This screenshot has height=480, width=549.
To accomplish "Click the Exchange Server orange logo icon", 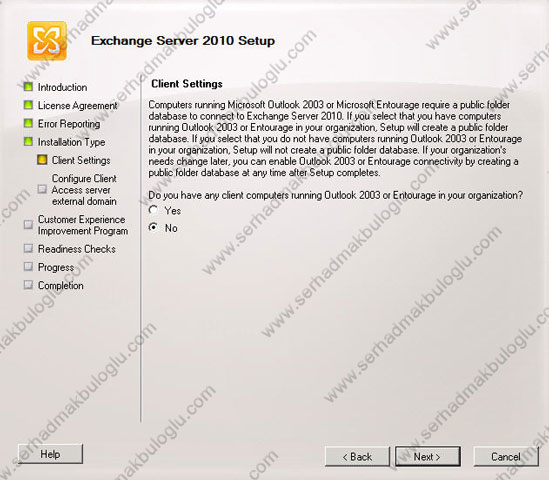I will click(47, 41).
